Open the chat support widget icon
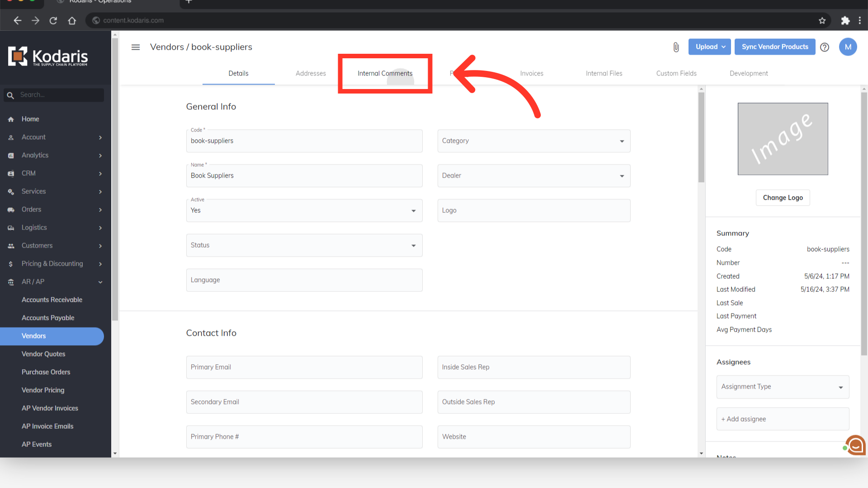The height and width of the screenshot is (488, 868). coord(855,446)
